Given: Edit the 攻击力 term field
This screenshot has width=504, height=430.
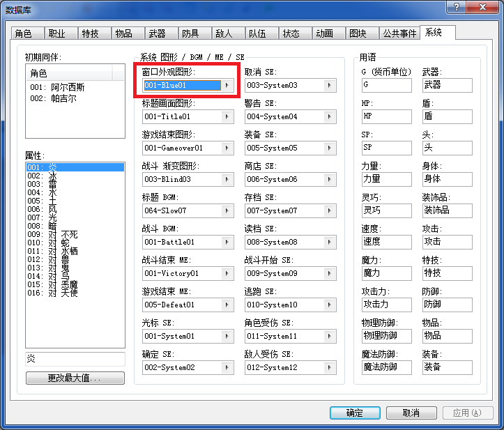Looking at the screenshot, I should click(x=387, y=305).
